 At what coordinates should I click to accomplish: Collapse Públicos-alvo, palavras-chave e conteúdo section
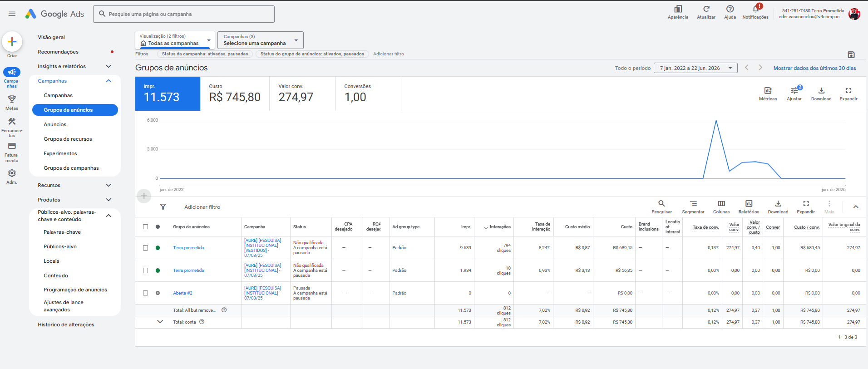pyautogui.click(x=108, y=216)
